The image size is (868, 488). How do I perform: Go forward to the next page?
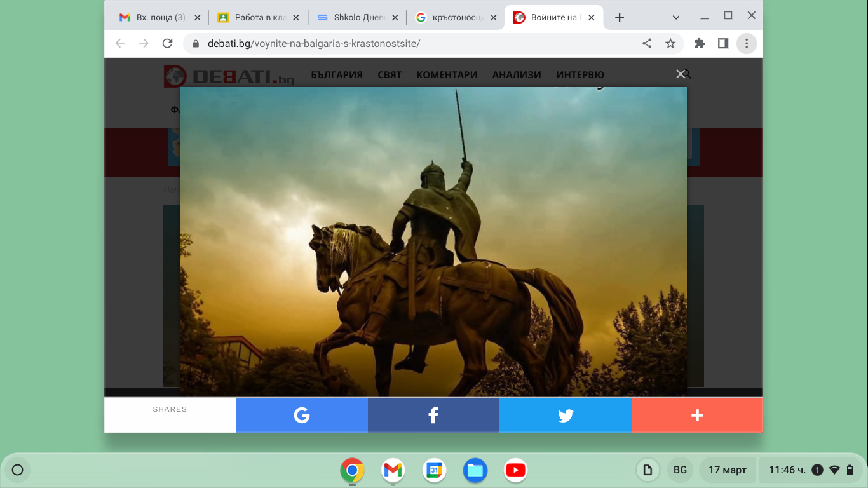[x=144, y=43]
